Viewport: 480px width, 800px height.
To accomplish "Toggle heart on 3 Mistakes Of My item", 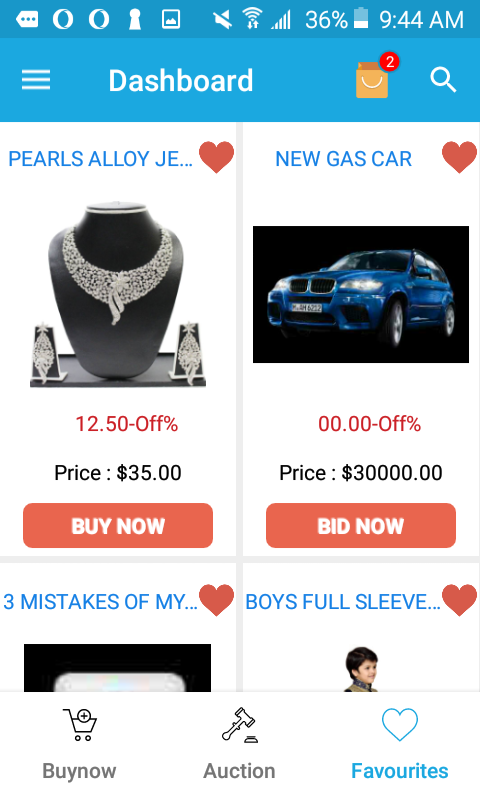I will [216, 600].
